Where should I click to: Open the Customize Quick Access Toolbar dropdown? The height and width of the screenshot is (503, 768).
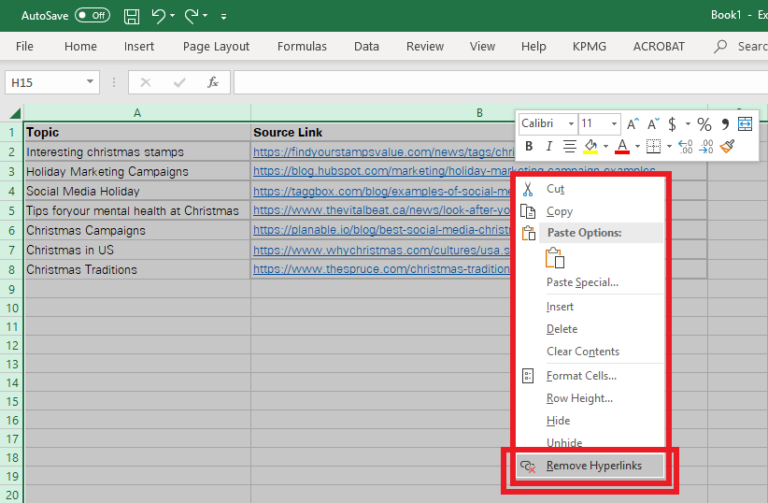tap(223, 17)
